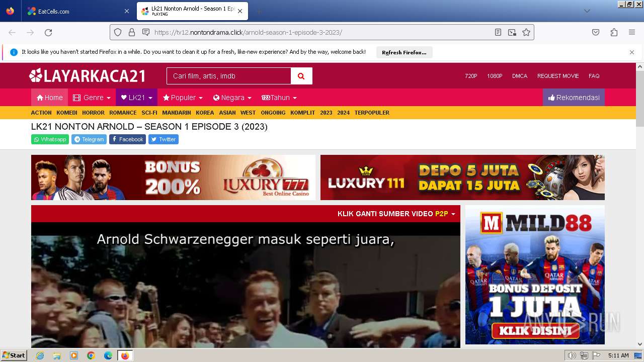The width and height of the screenshot is (644, 362).
Task: Open KLIK GANTI SUMBER VIDEO dropdown
Action: point(396,214)
